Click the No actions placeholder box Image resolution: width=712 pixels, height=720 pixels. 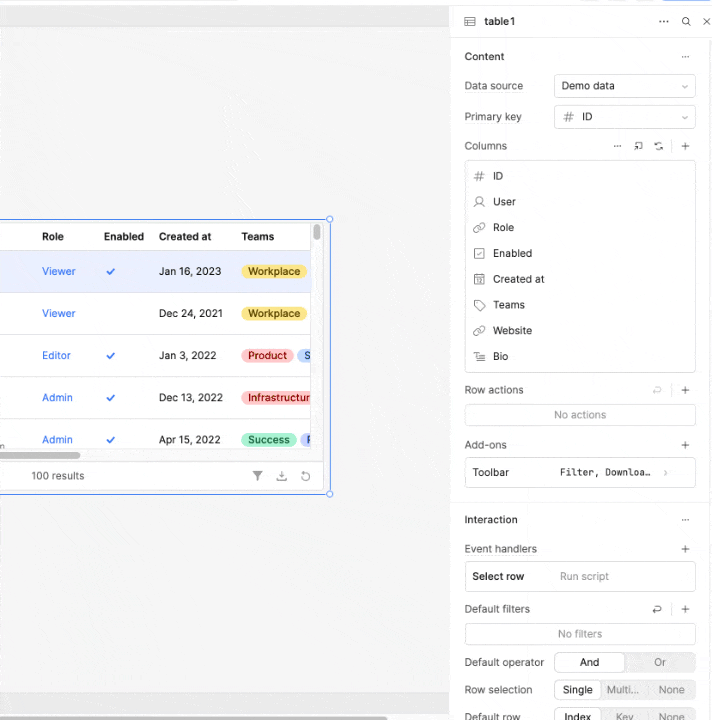[x=580, y=415]
